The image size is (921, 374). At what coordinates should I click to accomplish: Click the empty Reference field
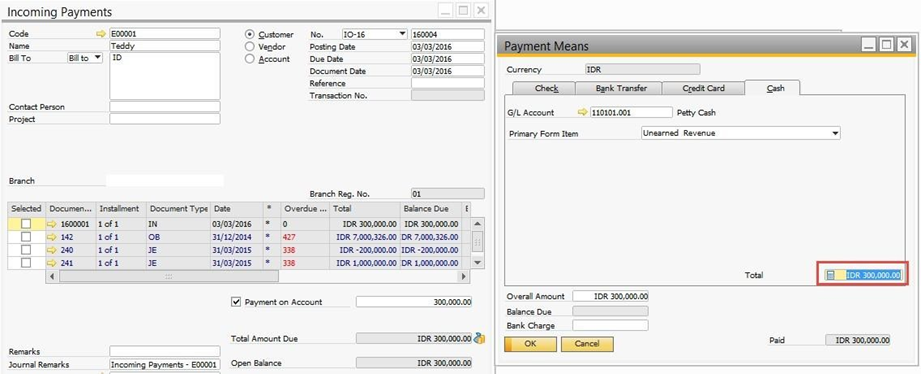(448, 83)
